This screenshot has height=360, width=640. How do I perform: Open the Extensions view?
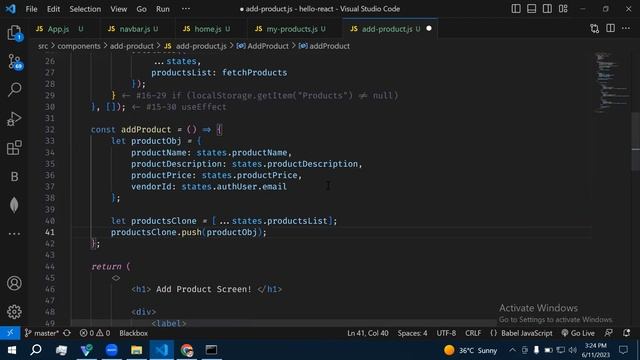tap(14, 148)
